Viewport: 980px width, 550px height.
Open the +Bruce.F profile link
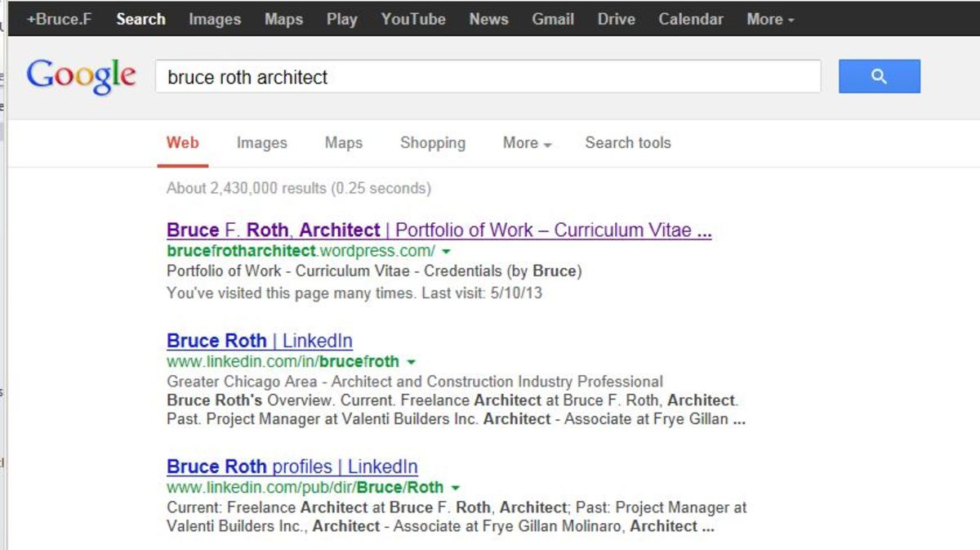click(x=59, y=19)
